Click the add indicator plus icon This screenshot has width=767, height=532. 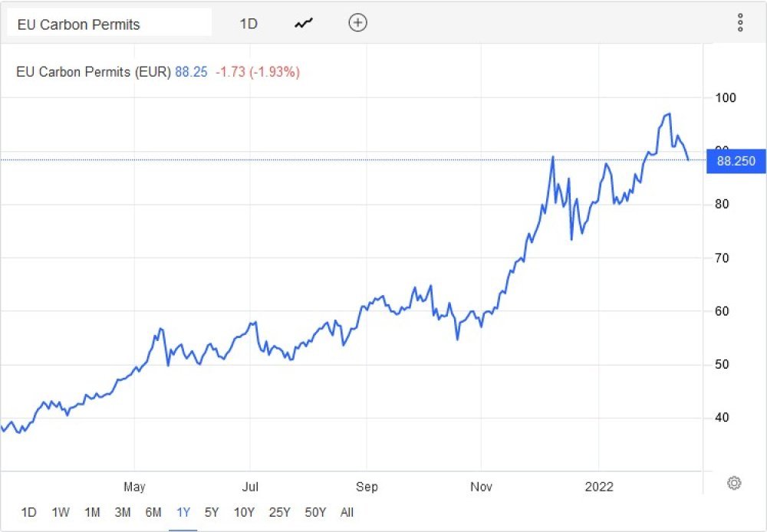(x=357, y=23)
